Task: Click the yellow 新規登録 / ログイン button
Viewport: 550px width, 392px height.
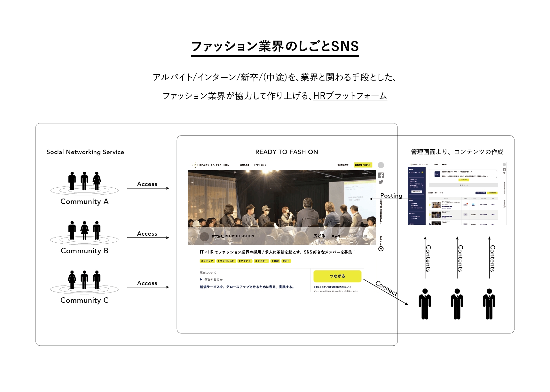Action: [x=363, y=165]
